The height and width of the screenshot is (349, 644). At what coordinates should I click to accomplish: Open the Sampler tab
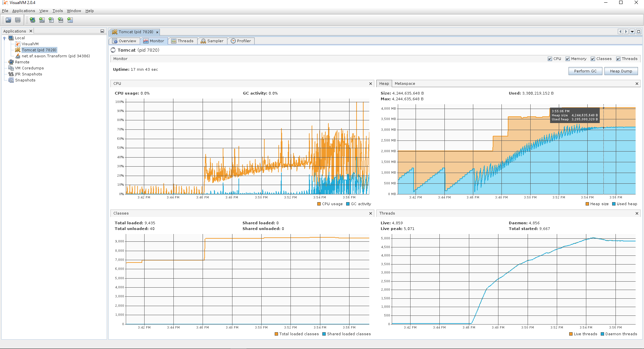pos(212,41)
